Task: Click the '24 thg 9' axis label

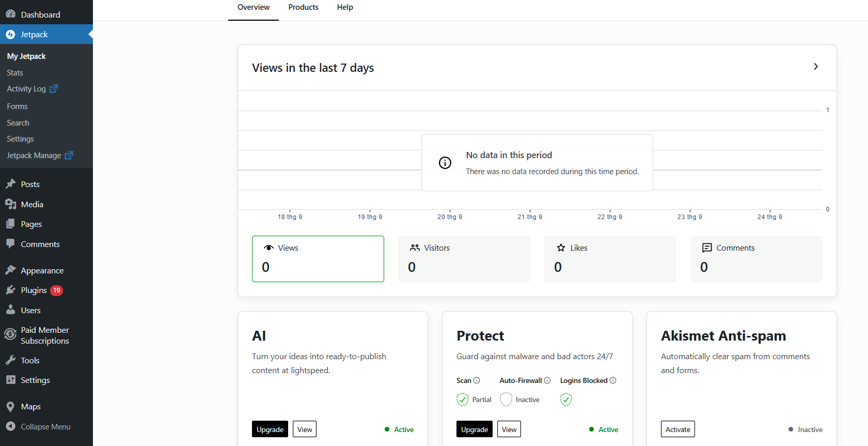Action: point(770,217)
